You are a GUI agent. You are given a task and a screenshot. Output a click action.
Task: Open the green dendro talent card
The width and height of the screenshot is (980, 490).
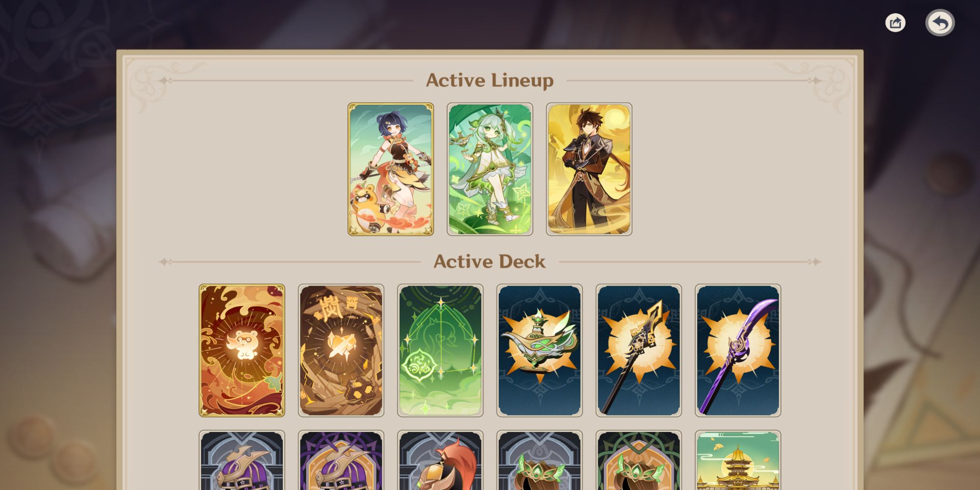pos(440,350)
